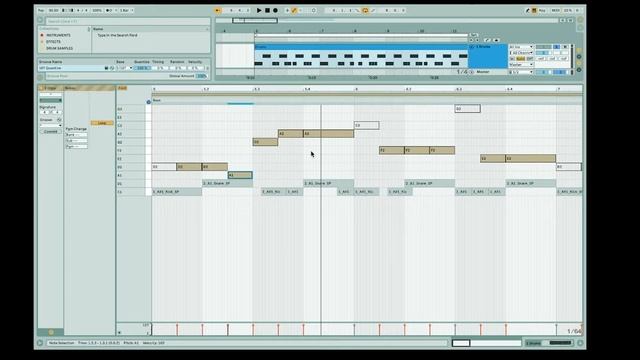
Task: Open the clip Groove dropdown
Action: pyautogui.click(x=51, y=126)
